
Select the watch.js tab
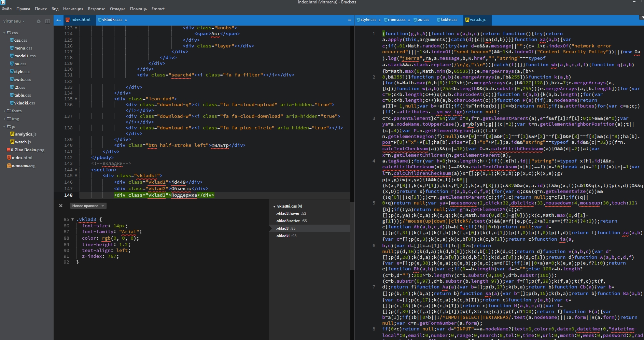[477, 20]
